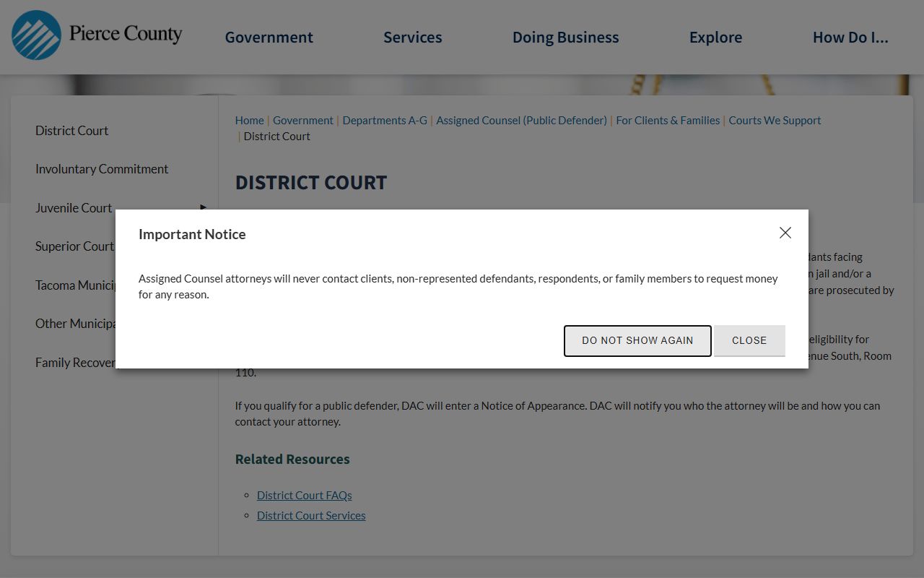Go to the Departments A-G breadcrumb
924x578 pixels.
[385, 120]
